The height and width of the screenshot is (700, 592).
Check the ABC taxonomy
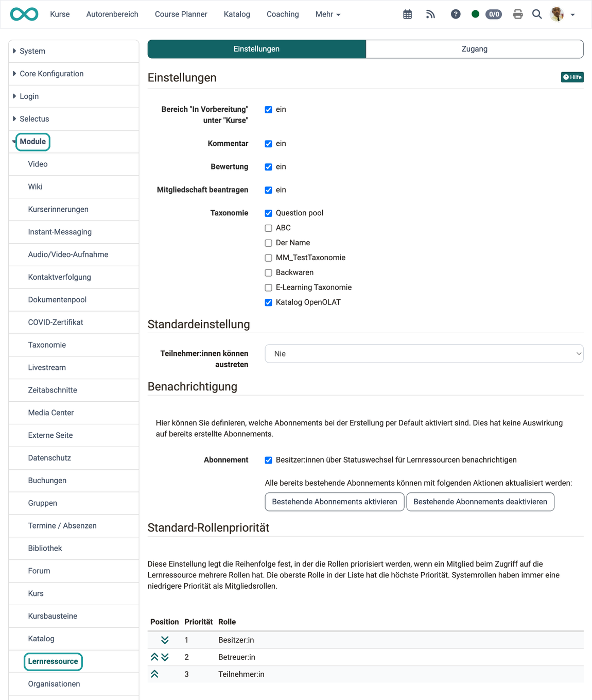(x=268, y=228)
